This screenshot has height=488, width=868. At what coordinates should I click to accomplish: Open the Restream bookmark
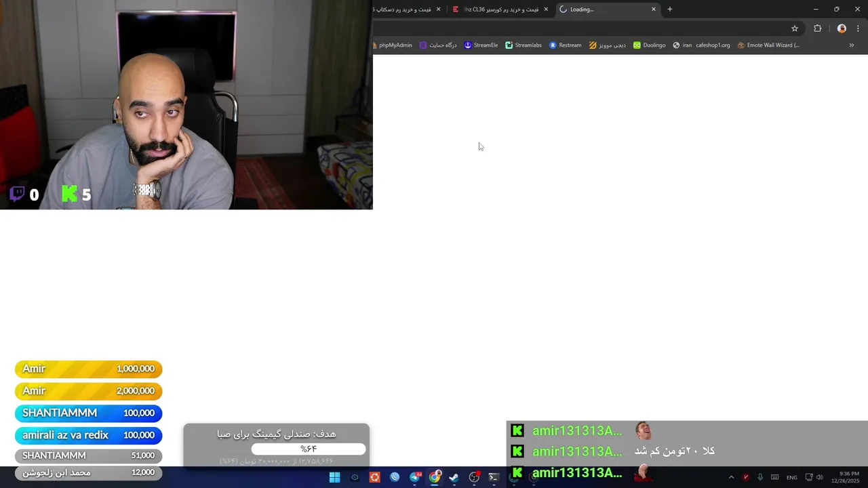(566, 45)
